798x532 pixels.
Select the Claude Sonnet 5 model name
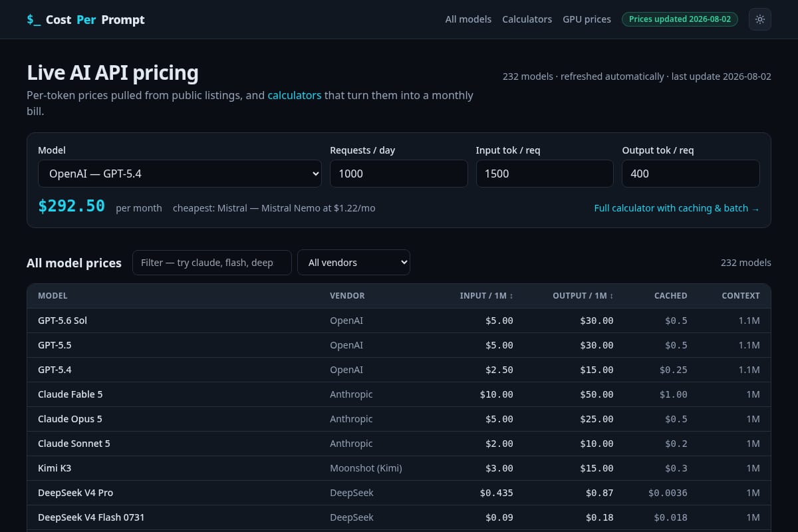pyautogui.click(x=74, y=444)
